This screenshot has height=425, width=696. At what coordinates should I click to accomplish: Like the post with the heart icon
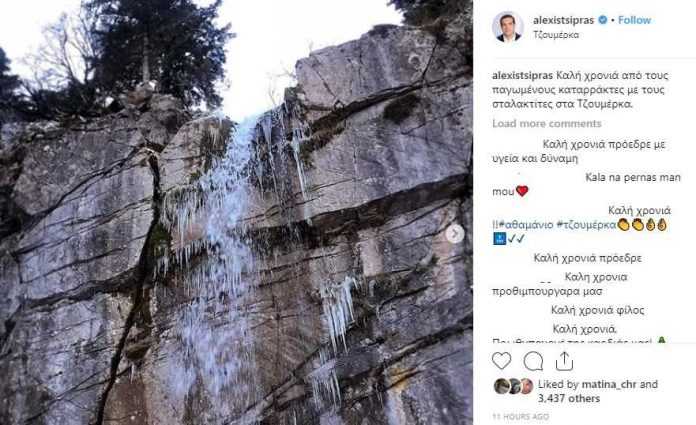502,361
